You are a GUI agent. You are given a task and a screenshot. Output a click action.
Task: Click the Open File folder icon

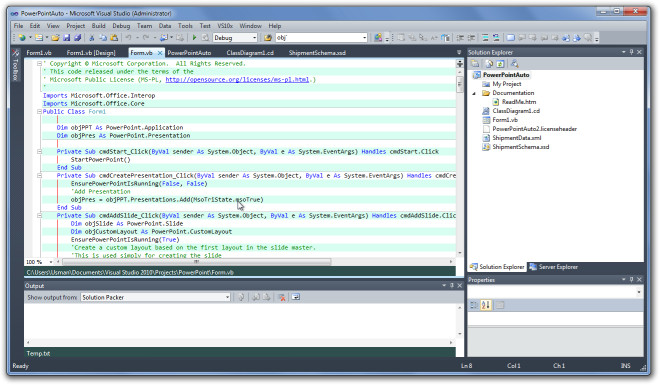click(x=56, y=38)
